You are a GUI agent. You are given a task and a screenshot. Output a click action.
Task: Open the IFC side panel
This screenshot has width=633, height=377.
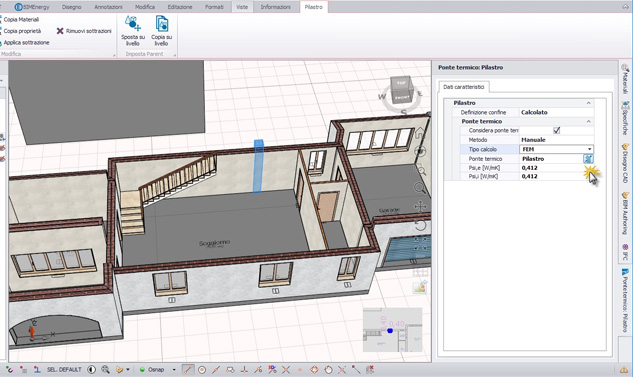[625, 251]
